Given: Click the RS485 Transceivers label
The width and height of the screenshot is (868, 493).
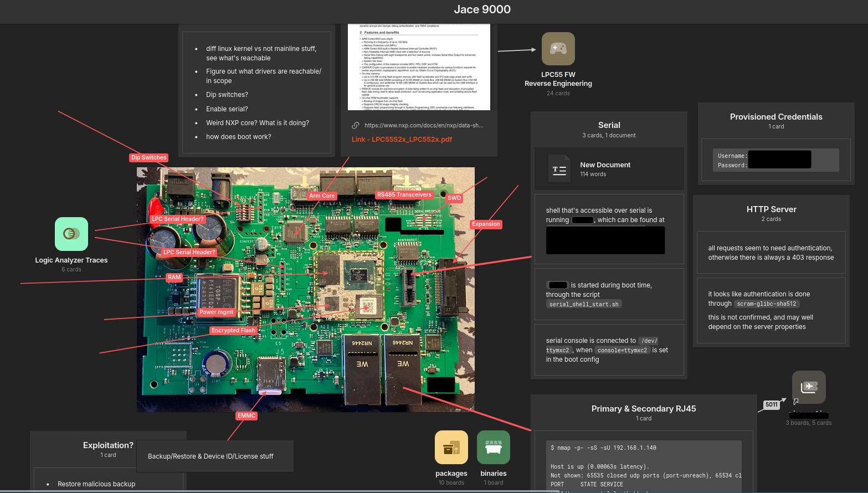Looking at the screenshot, I should (x=404, y=195).
